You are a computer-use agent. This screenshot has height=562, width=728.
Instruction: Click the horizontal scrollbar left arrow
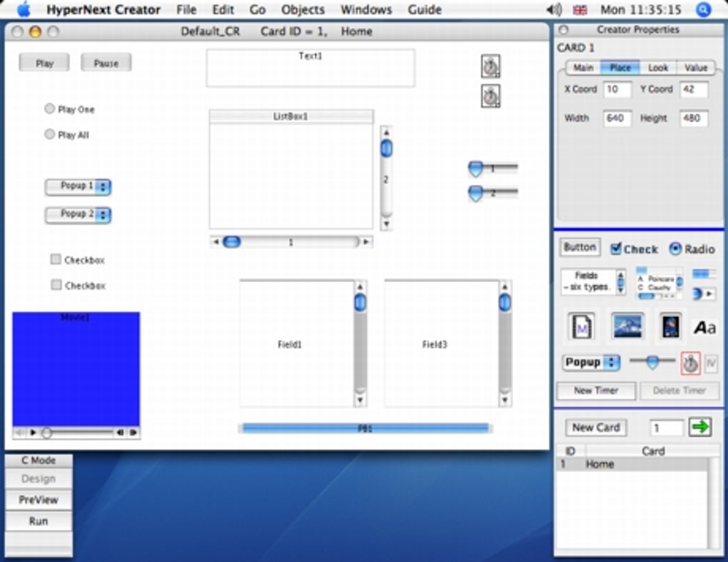[x=216, y=241]
